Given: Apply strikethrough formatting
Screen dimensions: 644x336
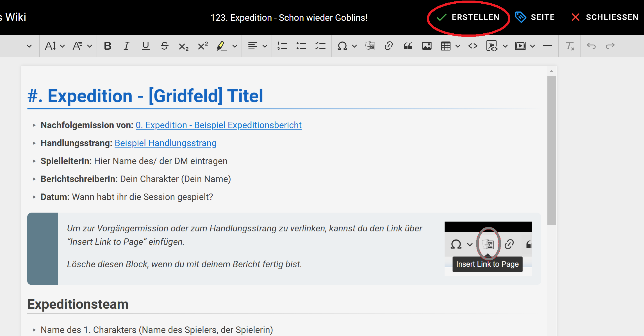Looking at the screenshot, I should (x=165, y=46).
